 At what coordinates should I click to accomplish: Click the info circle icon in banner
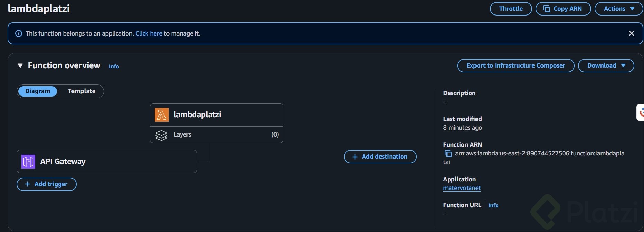click(19, 33)
